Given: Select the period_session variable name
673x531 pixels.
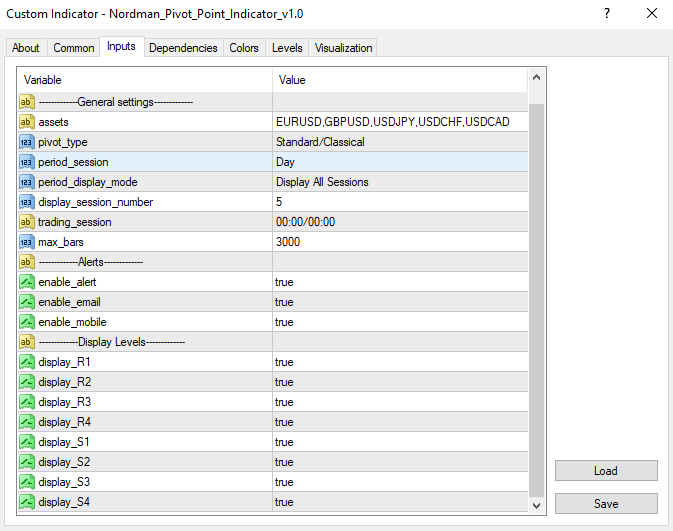Looking at the screenshot, I should pos(73,162).
